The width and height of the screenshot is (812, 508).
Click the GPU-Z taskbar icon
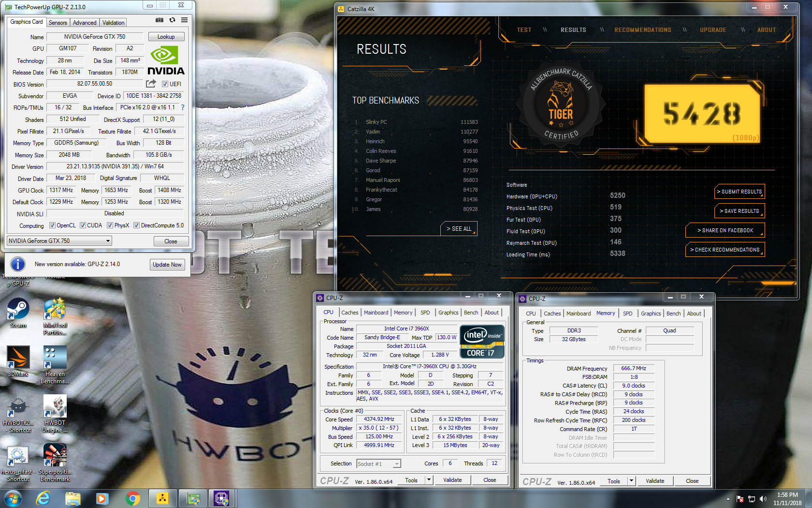tap(193, 498)
